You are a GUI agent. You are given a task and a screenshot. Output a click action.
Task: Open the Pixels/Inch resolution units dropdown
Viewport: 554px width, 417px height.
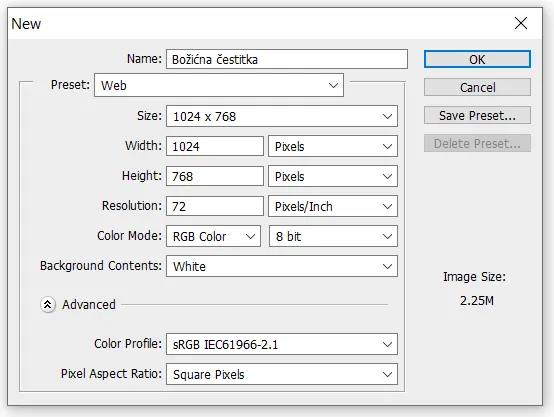pos(333,206)
